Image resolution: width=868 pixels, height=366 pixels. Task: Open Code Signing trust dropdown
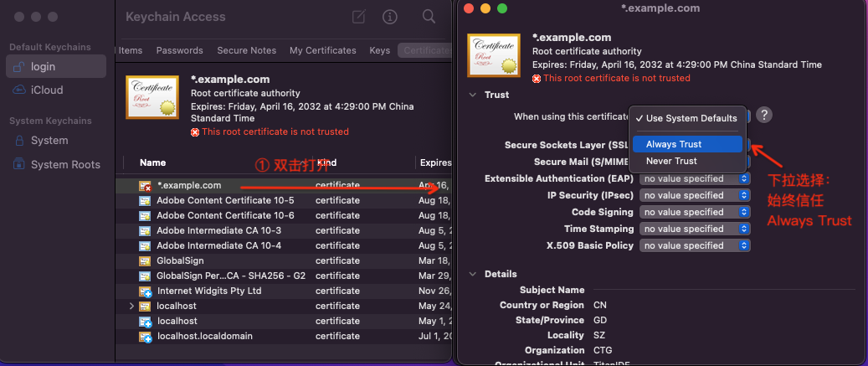pos(695,212)
